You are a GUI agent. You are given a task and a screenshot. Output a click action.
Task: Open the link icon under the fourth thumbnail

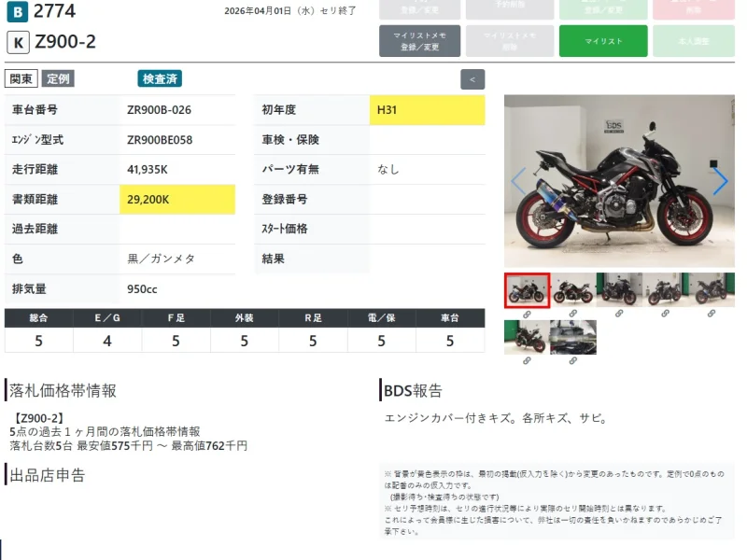point(665,314)
